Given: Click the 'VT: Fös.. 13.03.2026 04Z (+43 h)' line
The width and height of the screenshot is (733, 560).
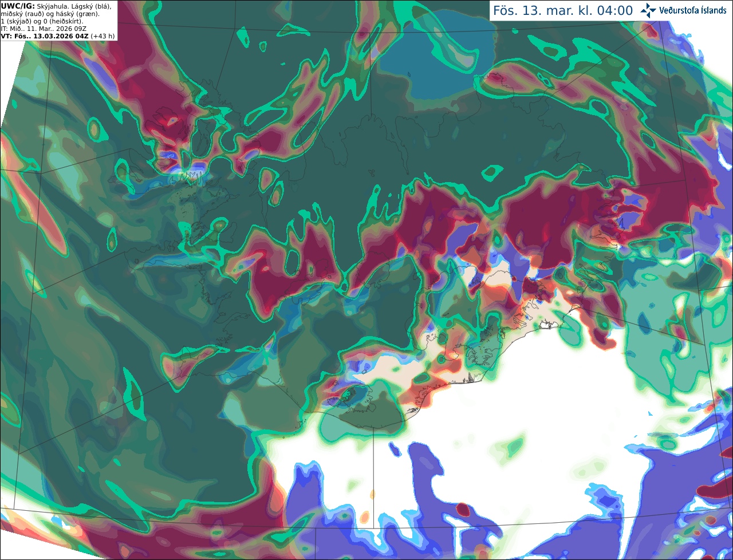Looking at the screenshot, I should pos(58,36).
